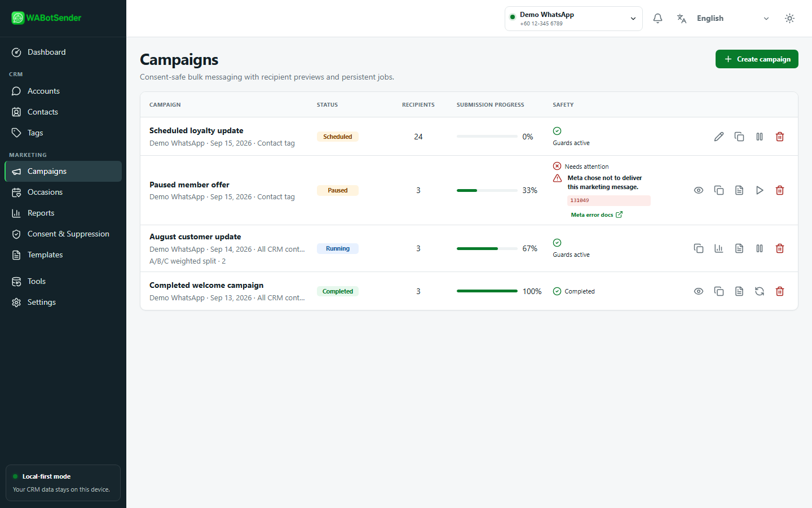
Task: Delete the Completed welcome campaign
Action: 780,291
